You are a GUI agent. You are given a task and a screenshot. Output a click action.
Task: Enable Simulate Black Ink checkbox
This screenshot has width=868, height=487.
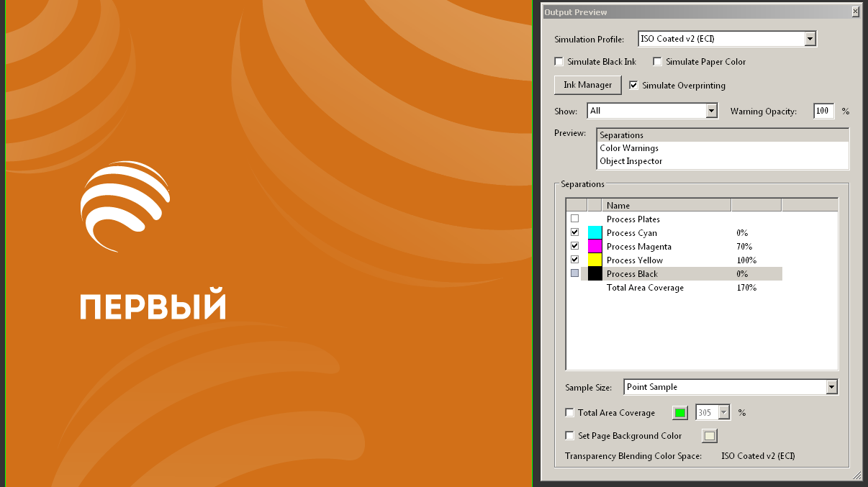coord(559,62)
